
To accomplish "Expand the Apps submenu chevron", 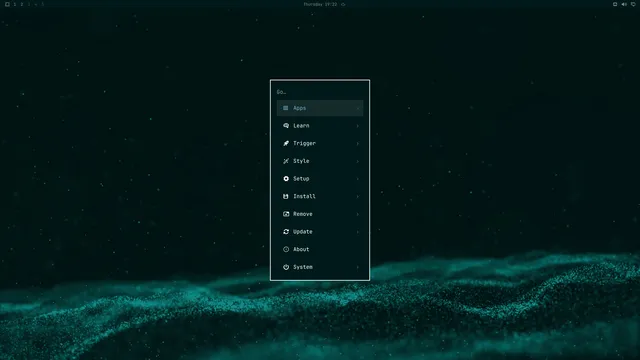I will click(358, 108).
